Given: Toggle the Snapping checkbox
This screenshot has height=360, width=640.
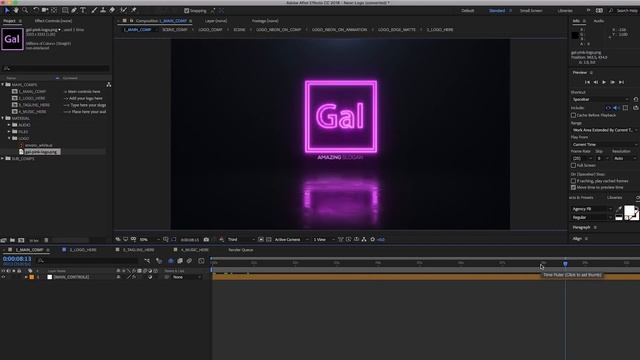Looking at the screenshot, I should tap(187, 11).
